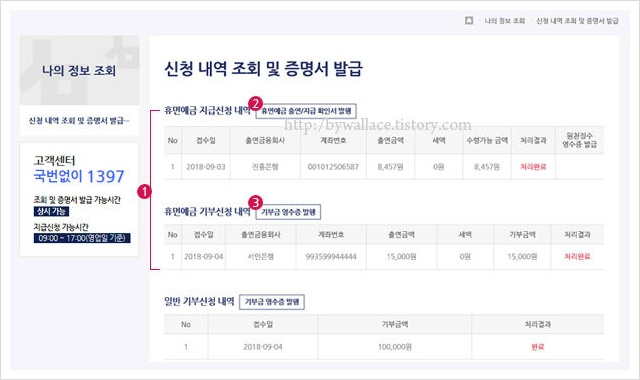Viewport: 640px width, 380px height.
Task: Click the 국번없이 1397 phone number
Action: pos(79,176)
